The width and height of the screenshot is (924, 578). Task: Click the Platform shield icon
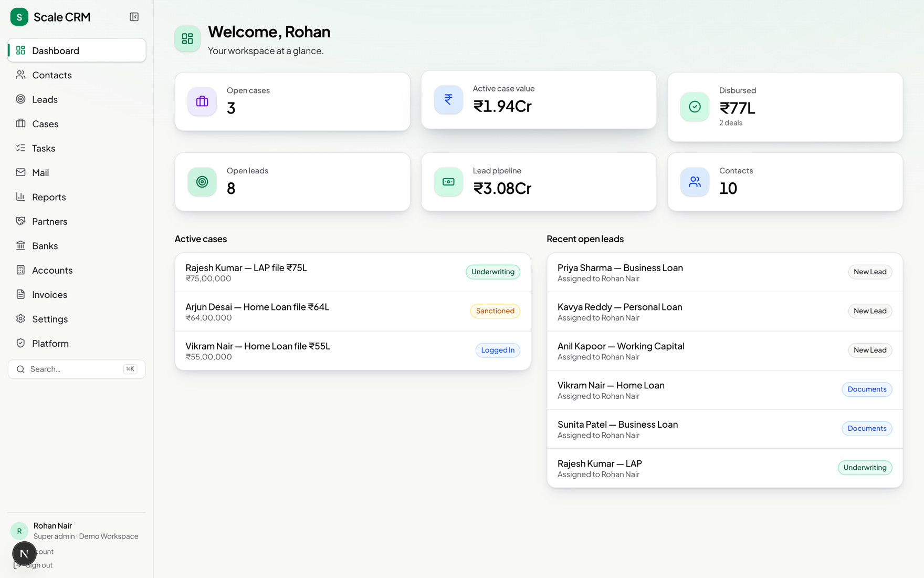tap(20, 343)
